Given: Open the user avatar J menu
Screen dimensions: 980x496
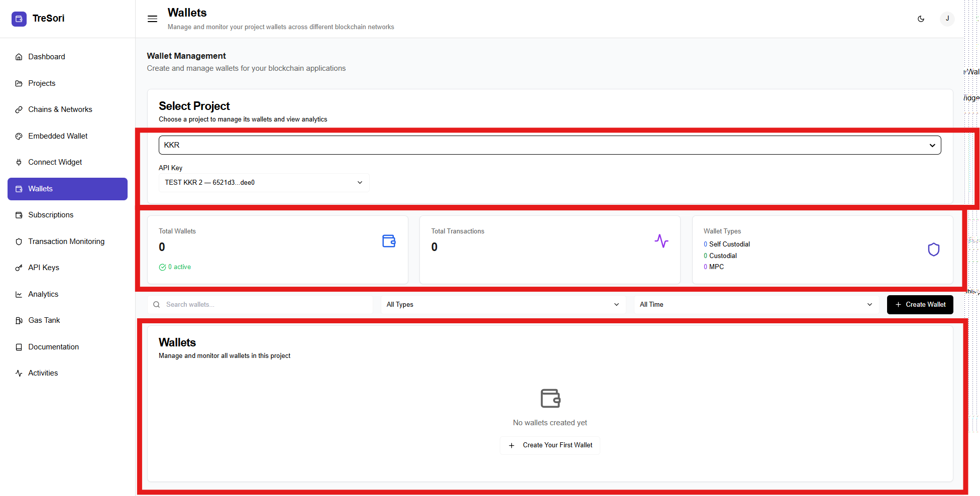Looking at the screenshot, I should [947, 19].
